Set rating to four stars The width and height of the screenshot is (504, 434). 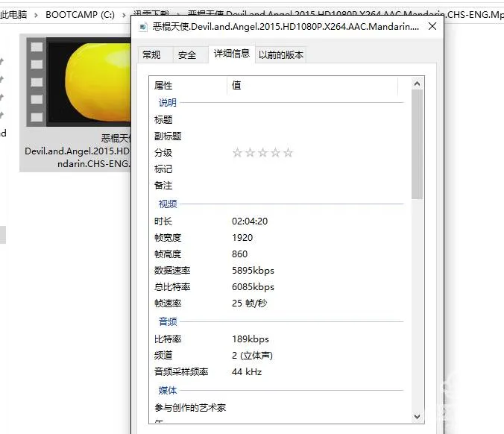275,153
